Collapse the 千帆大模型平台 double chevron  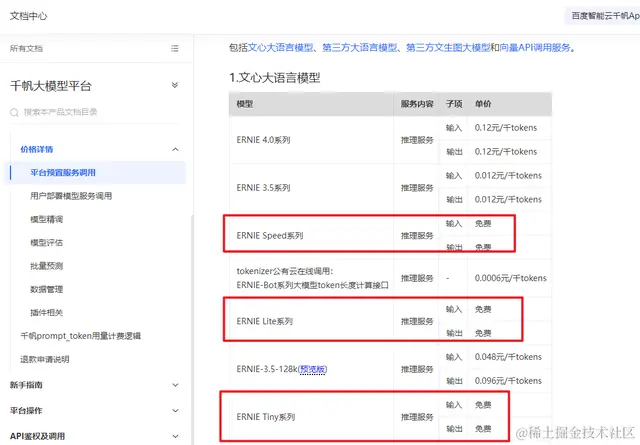(175, 85)
